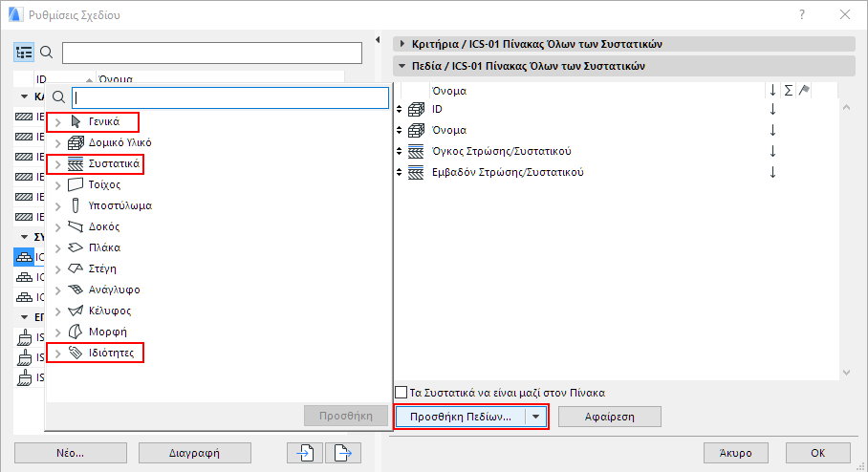Expand the Δοκός category
This screenshot has width=868, height=472.
[x=58, y=227]
